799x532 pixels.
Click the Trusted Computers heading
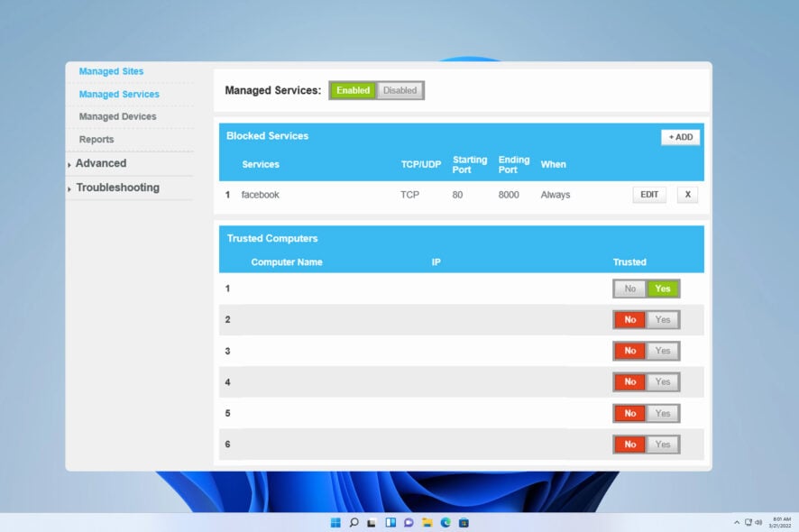[x=272, y=238]
